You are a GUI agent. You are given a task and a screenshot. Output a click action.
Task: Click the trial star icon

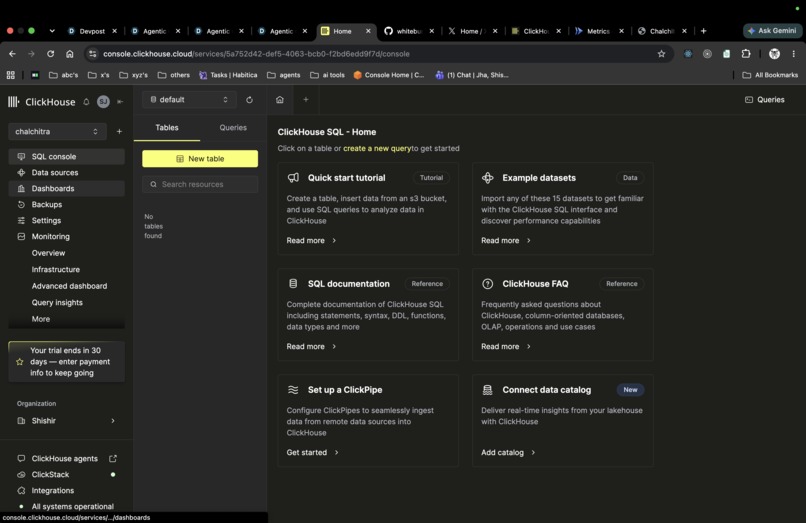coord(20,362)
